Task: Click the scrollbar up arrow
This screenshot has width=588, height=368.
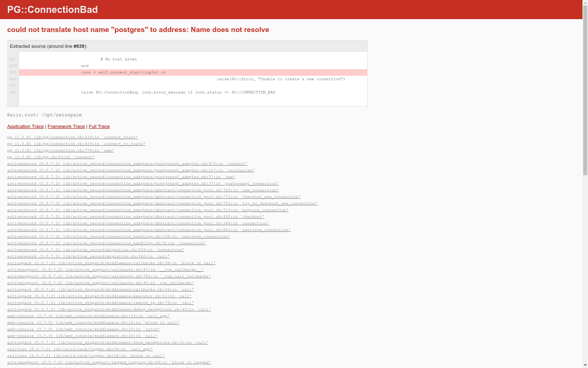Action: 585,3
